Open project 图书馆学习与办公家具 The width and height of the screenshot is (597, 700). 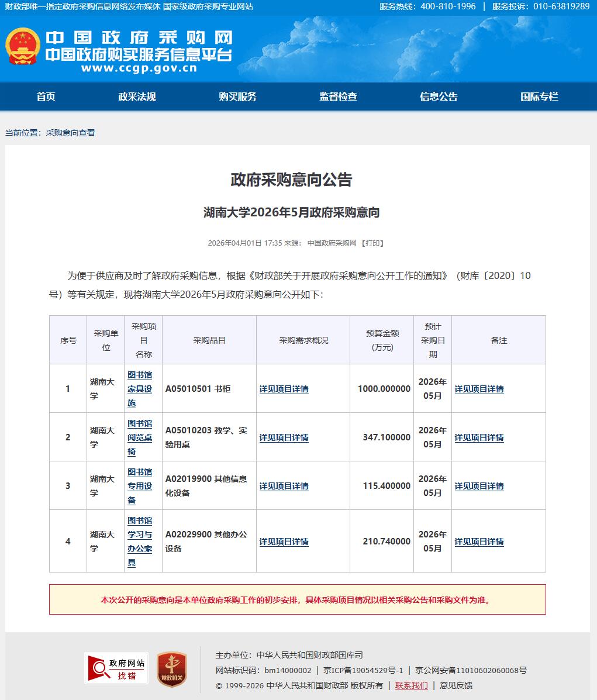tap(140, 542)
